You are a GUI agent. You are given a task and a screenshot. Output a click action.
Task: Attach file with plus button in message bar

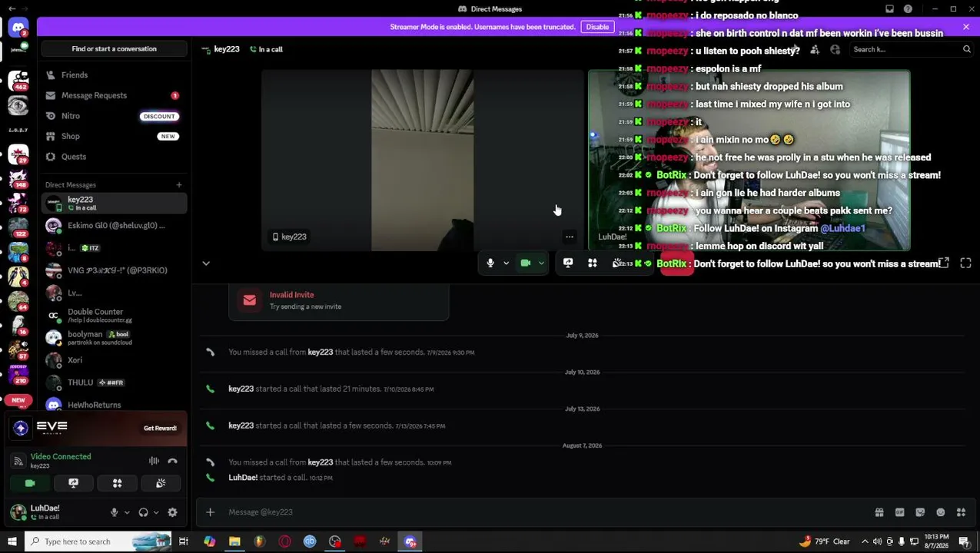click(x=210, y=512)
